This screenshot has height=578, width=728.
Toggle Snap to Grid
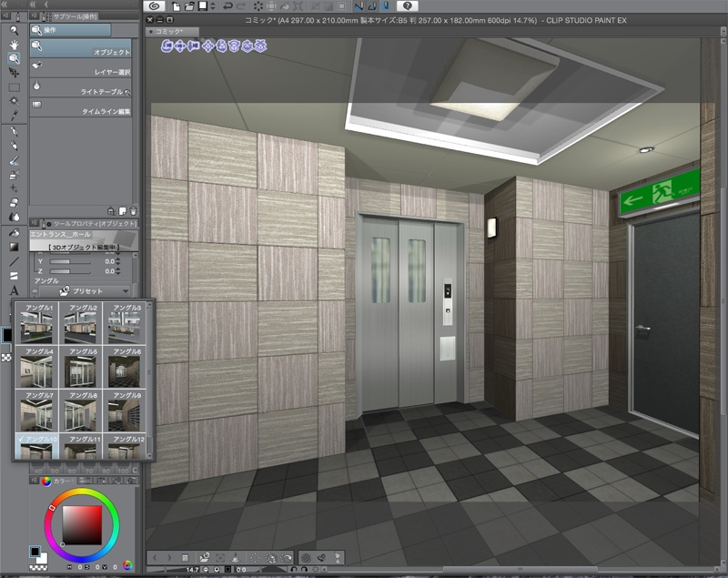385,6
